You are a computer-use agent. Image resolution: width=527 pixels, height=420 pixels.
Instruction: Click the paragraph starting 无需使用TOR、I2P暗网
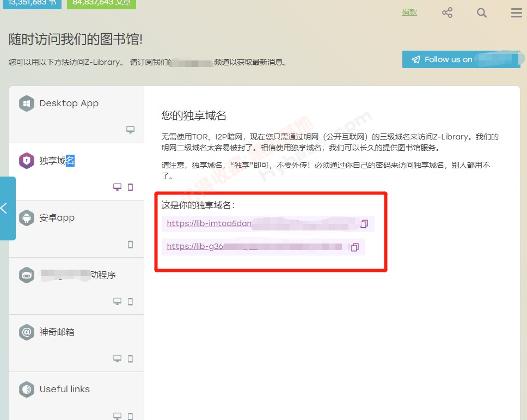pyautogui.click(x=330, y=142)
